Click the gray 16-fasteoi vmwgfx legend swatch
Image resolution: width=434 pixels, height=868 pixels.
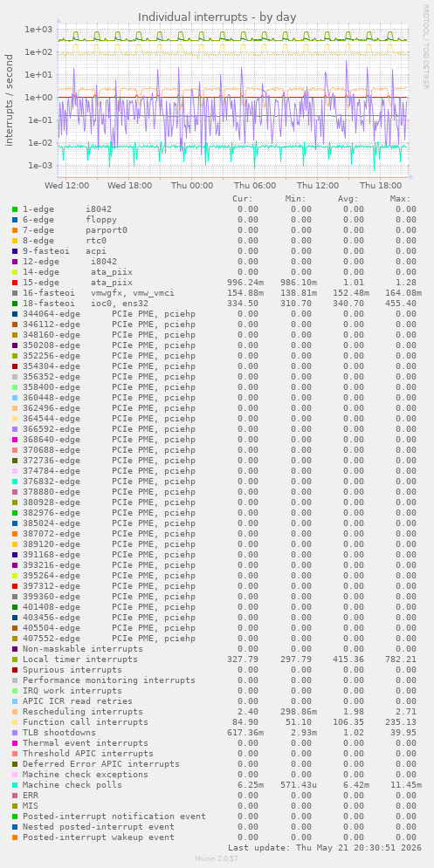(15, 293)
